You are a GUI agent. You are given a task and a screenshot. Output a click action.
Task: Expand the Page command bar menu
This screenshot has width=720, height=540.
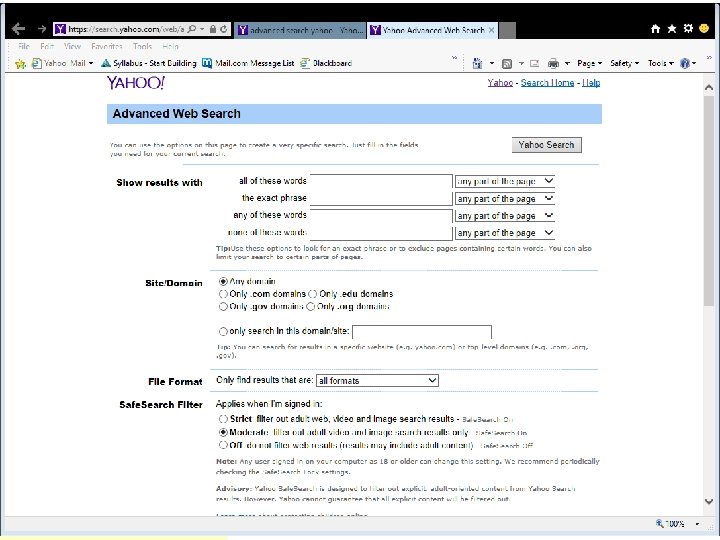tap(589, 63)
